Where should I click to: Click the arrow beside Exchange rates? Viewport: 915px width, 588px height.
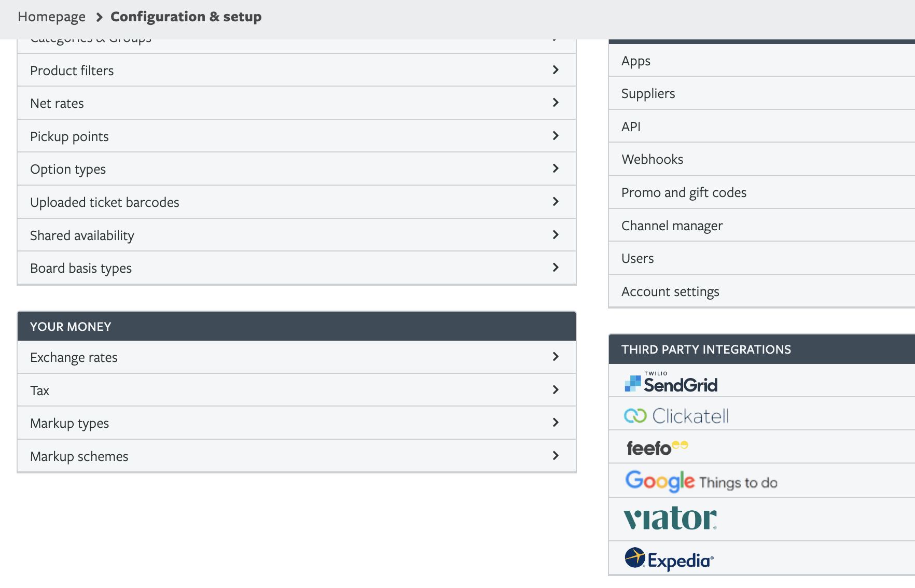click(556, 357)
